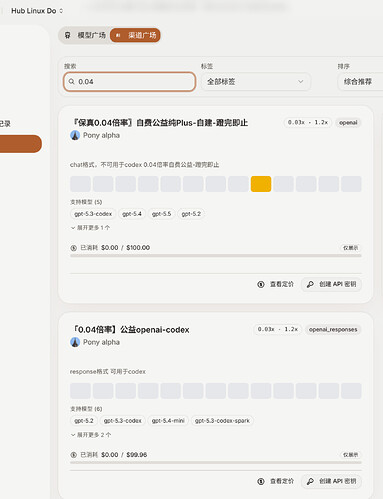This screenshot has width=383, height=499.
Task: Click 支持模型 (6) label
Action: pyautogui.click(x=86, y=409)
